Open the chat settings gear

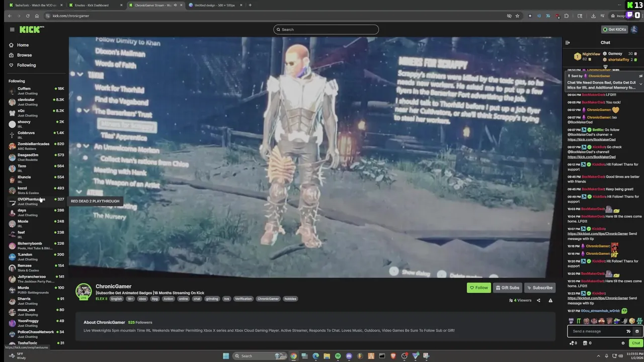(x=623, y=343)
